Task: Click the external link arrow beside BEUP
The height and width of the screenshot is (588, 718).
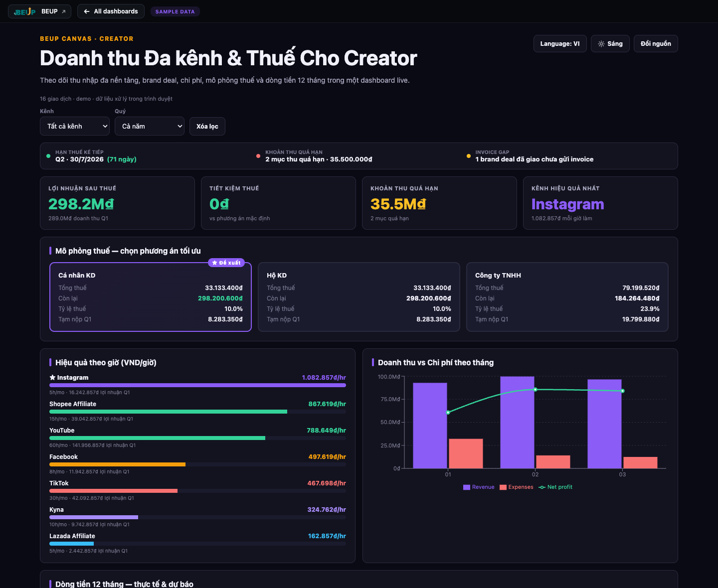Action: (63, 11)
